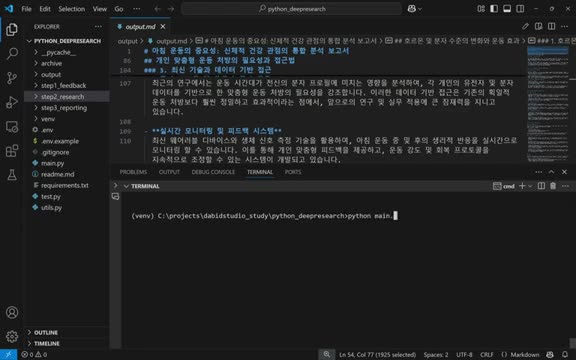
Task: Open the terminal launch profile dropdown
Action: 530,186
